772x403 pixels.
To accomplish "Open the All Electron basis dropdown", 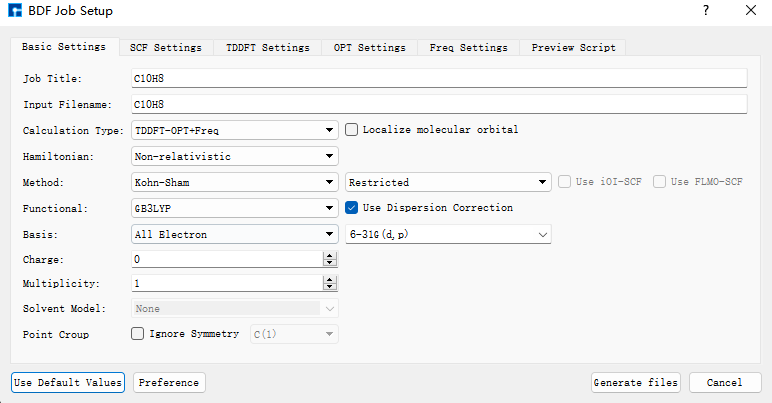I will click(x=234, y=234).
